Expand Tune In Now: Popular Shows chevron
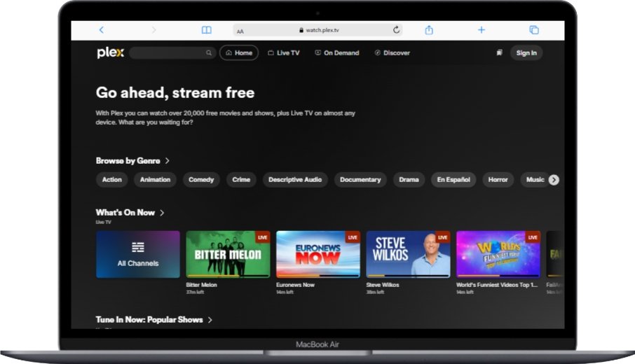The image size is (635, 364). coord(210,320)
